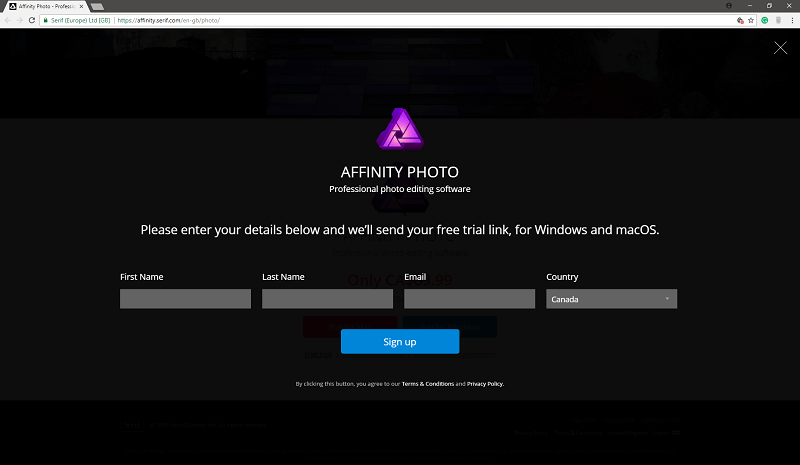Click the Chrome profile avatar icon

point(729,6)
